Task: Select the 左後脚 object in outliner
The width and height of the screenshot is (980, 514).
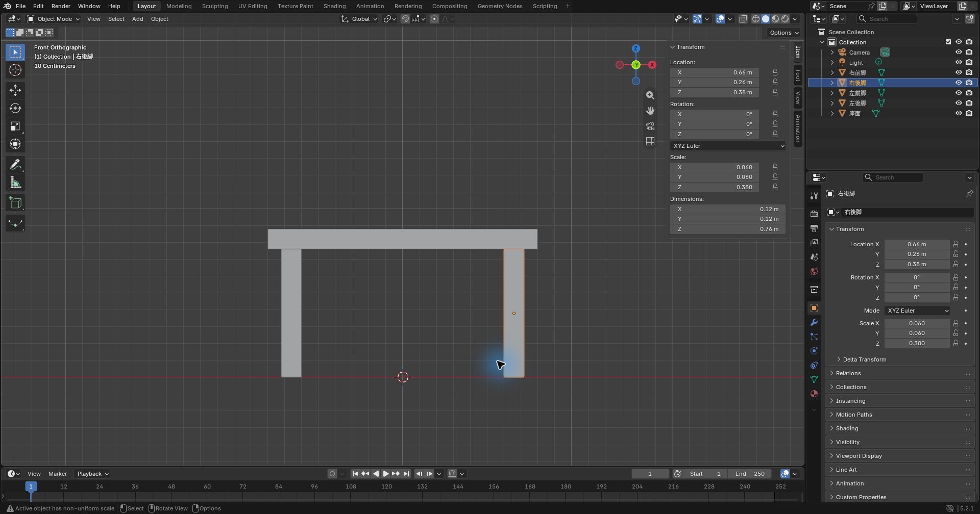Action: [x=857, y=103]
